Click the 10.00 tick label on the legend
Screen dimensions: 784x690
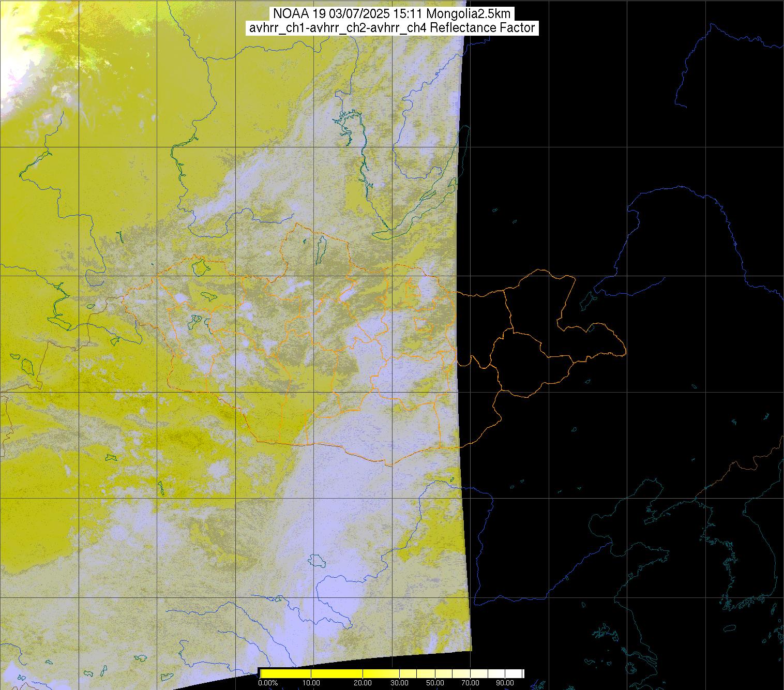click(x=311, y=683)
